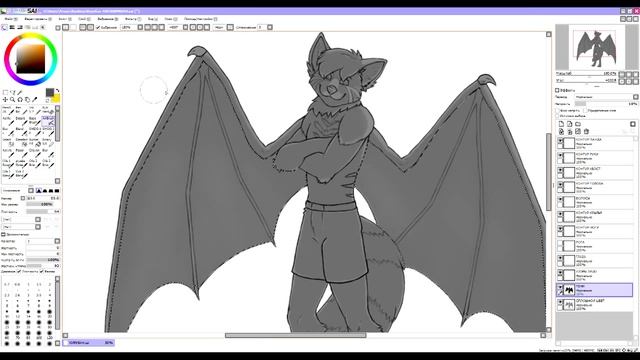Select the eyedropper color picker tool

tap(35, 100)
